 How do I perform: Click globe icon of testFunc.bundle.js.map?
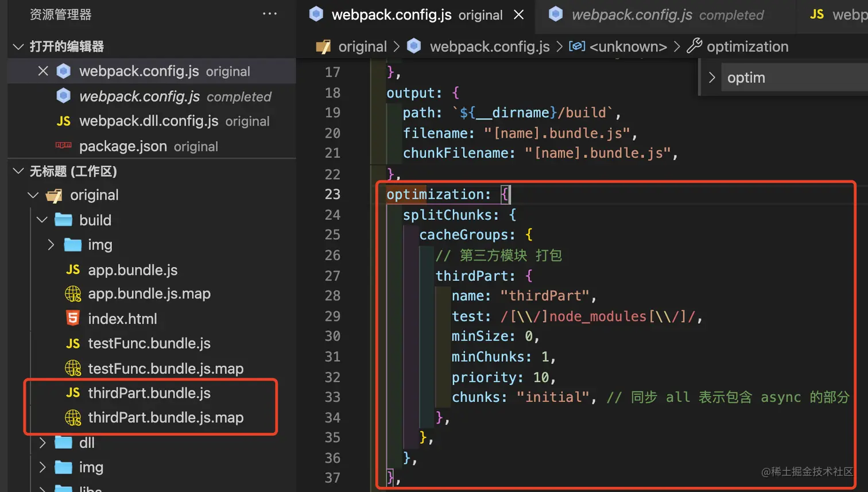[x=72, y=368]
